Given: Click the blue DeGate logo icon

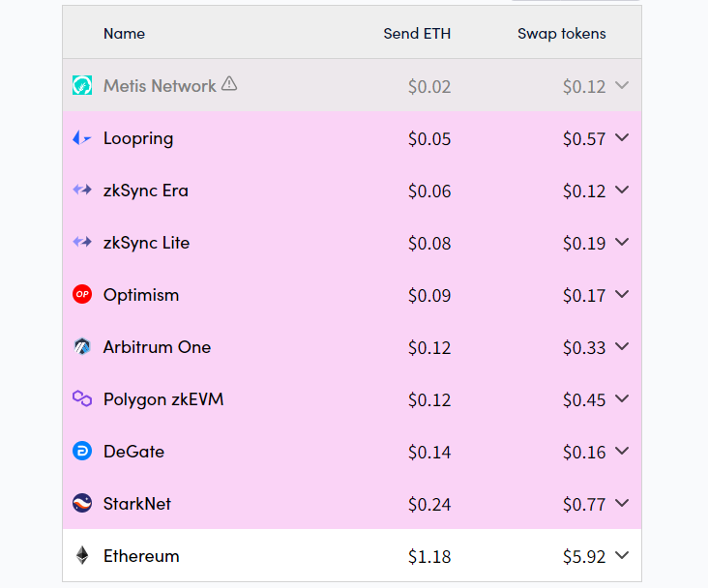Looking at the screenshot, I should pos(82,452).
